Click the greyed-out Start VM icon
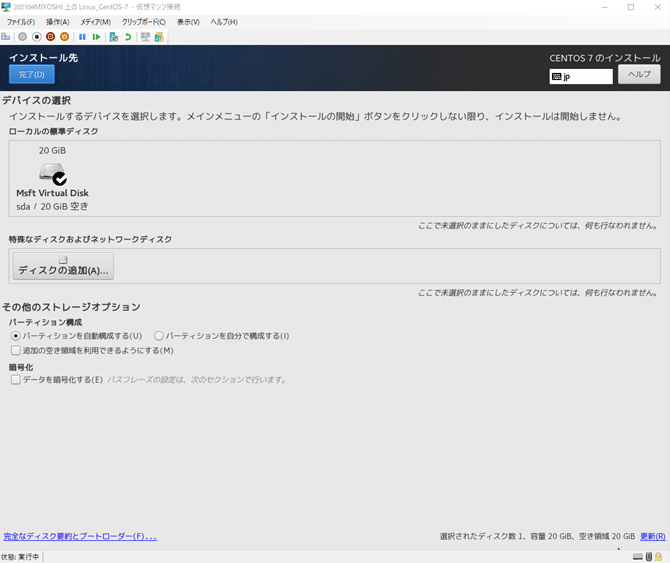Screen dimensions: 670x563 [23, 37]
